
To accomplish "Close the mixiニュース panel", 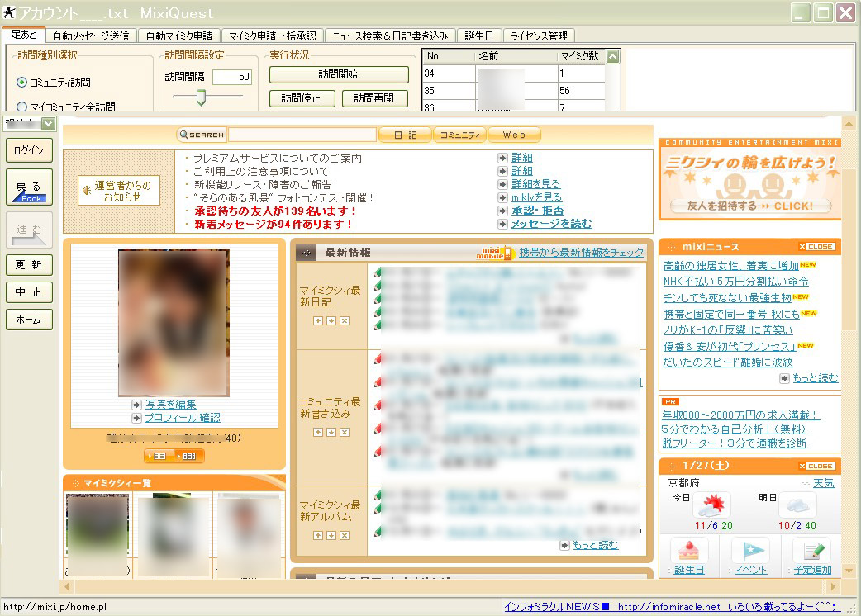I will (x=816, y=247).
